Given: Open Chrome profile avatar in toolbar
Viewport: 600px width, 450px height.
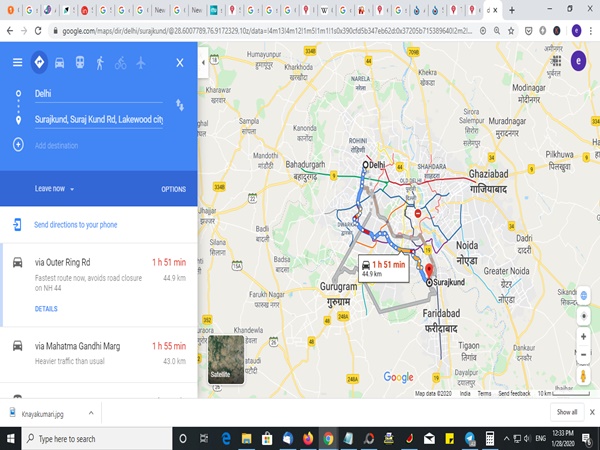Looking at the screenshot, I should point(576,31).
